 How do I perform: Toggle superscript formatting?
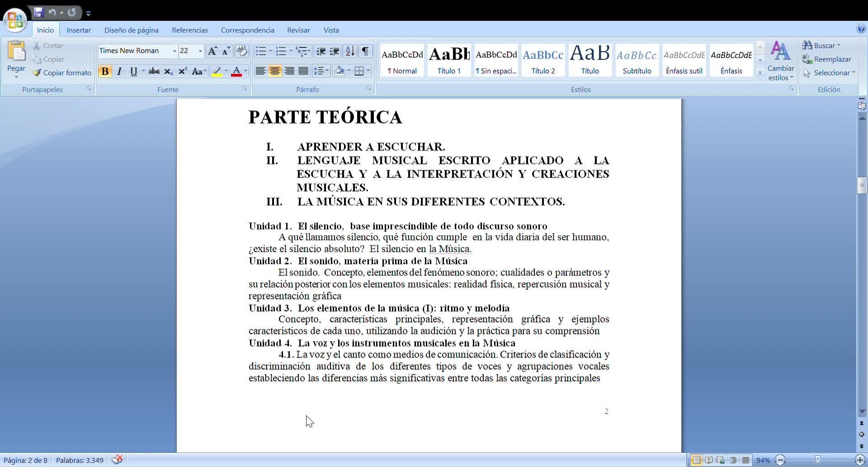coord(182,71)
